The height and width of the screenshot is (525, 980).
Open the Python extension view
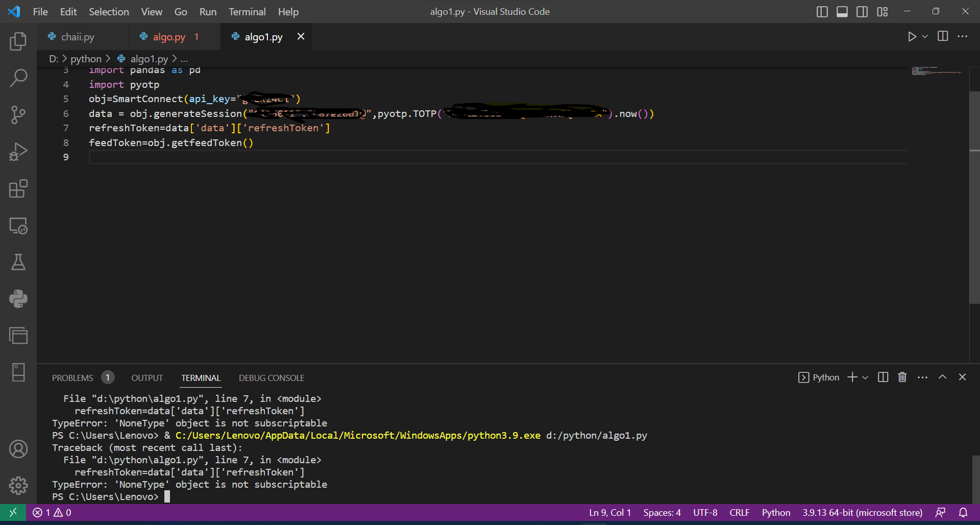[18, 299]
